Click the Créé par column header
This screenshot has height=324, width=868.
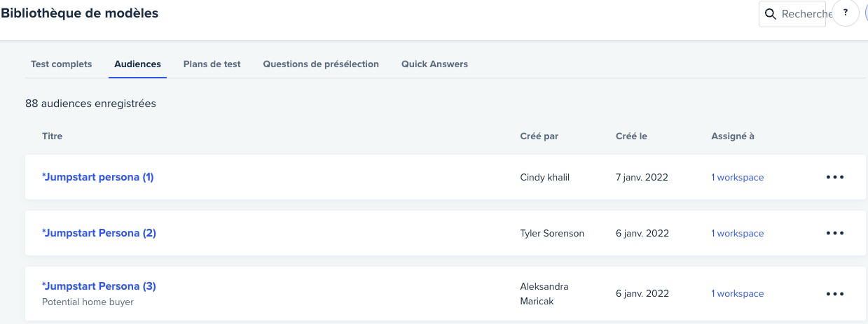pyautogui.click(x=539, y=136)
